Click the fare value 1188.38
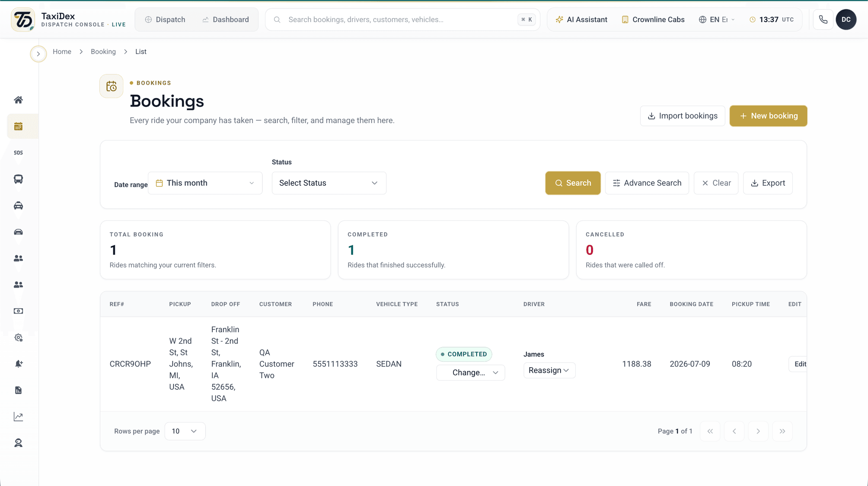The width and height of the screenshot is (868, 486). pyautogui.click(x=636, y=364)
